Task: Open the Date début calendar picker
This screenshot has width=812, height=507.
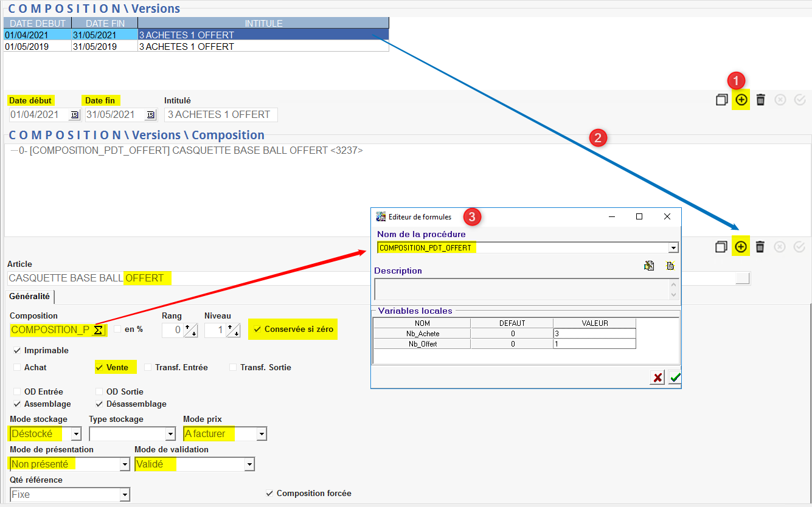Action: click(74, 115)
